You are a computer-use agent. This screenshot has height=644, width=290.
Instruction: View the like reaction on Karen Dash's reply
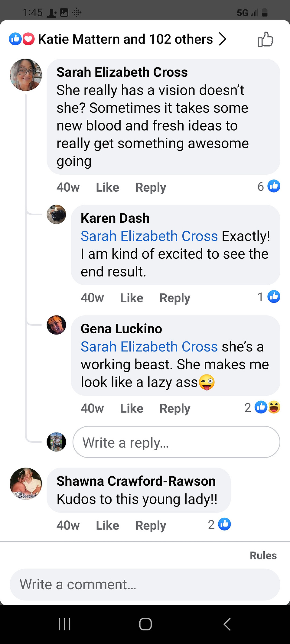269,297
